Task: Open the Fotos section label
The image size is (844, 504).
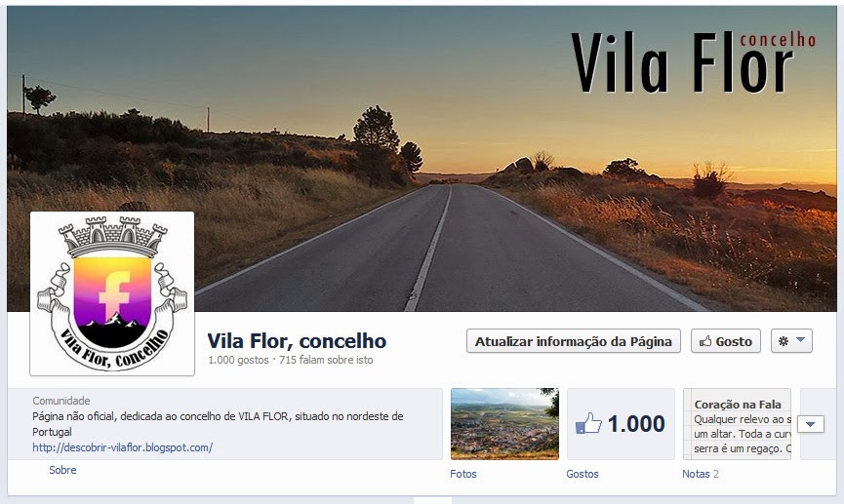Action: (x=462, y=474)
